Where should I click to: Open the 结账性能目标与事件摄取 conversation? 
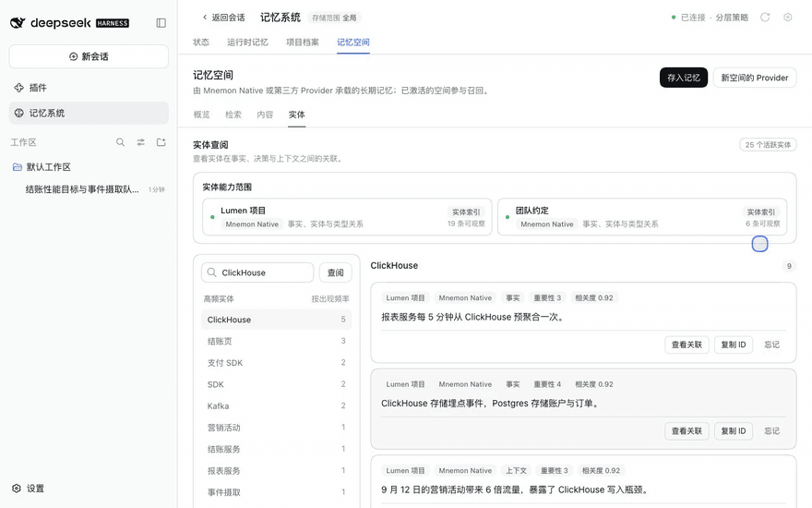point(89,189)
